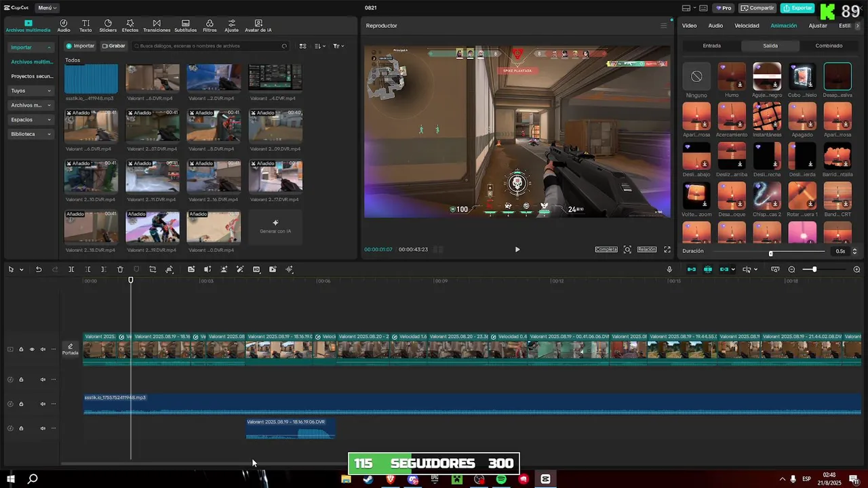Select the Entrada animation tab
Image resolution: width=868 pixels, height=488 pixels.
point(712,46)
